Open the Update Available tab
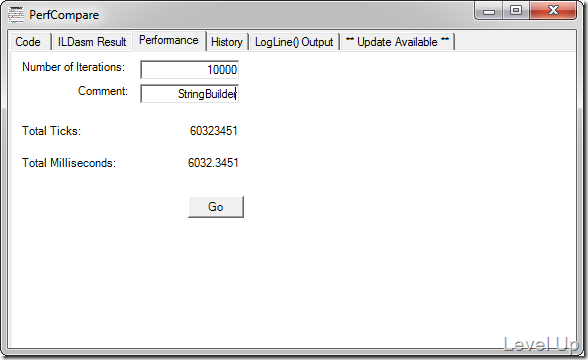588x360 pixels. pos(398,42)
